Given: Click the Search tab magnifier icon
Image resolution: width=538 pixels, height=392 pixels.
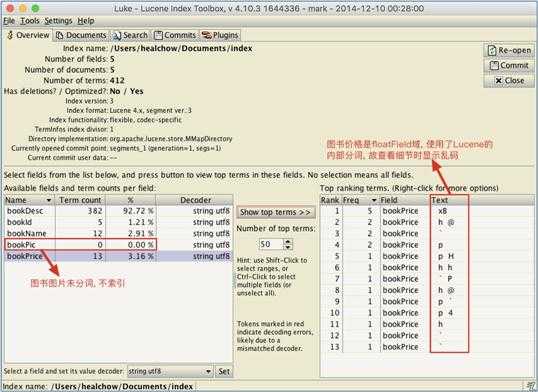Looking at the screenshot, I should coord(117,36).
